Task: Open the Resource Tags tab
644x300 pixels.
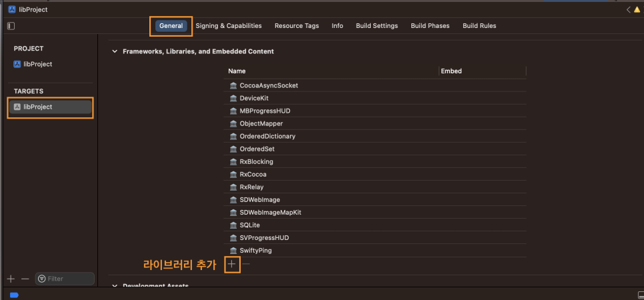Action: (297, 26)
